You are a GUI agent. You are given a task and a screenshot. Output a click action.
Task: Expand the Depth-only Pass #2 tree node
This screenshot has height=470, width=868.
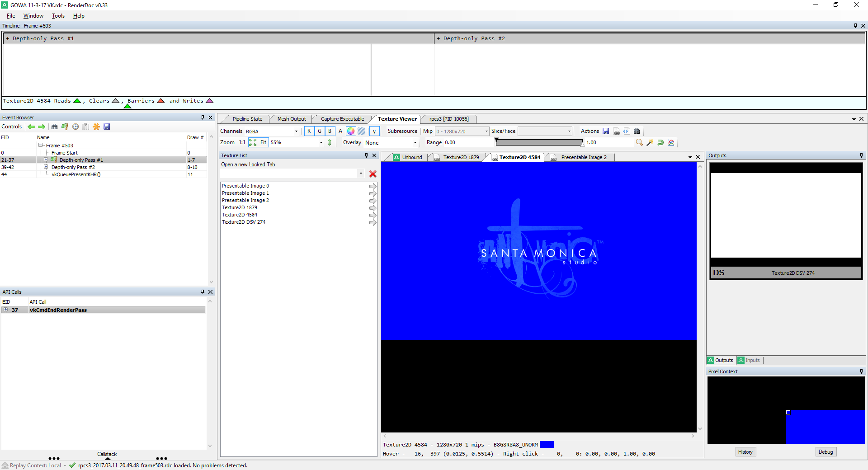pos(46,167)
